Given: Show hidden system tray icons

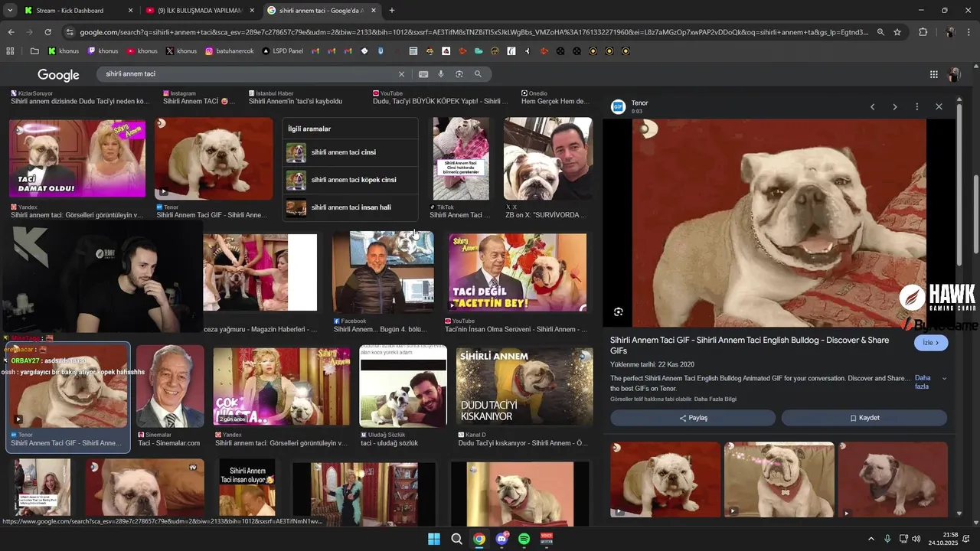Looking at the screenshot, I should (871, 539).
